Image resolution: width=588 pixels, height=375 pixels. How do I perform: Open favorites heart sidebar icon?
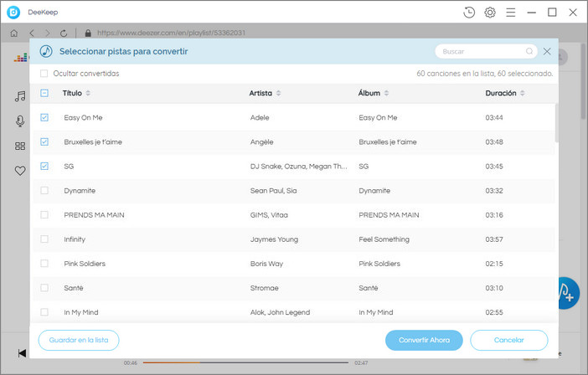tap(20, 171)
